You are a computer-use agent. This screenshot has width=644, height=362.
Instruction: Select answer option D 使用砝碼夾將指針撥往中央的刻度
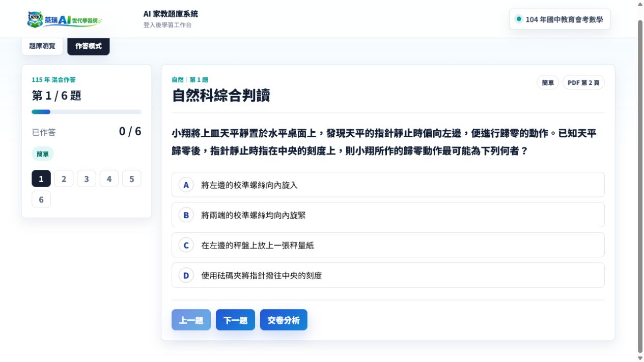click(388, 275)
